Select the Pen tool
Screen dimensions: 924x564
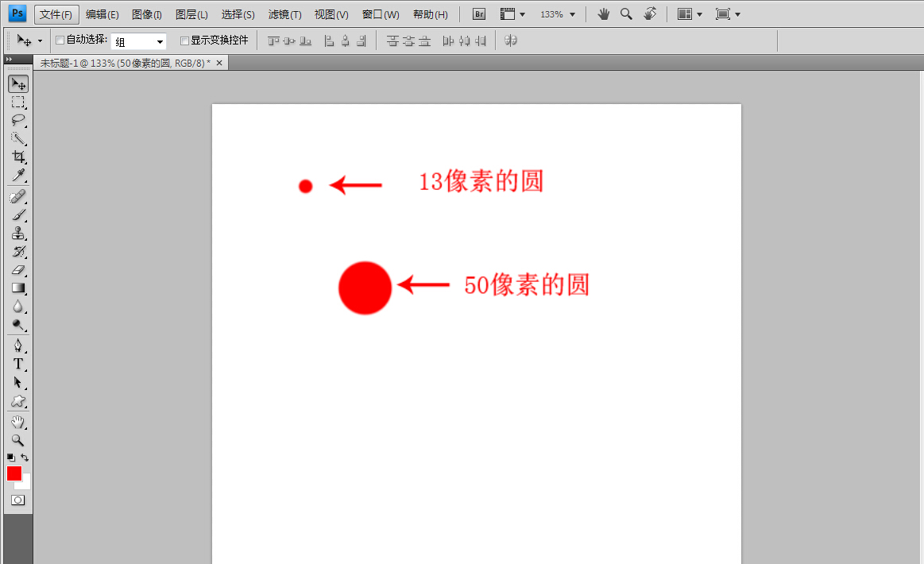click(18, 346)
